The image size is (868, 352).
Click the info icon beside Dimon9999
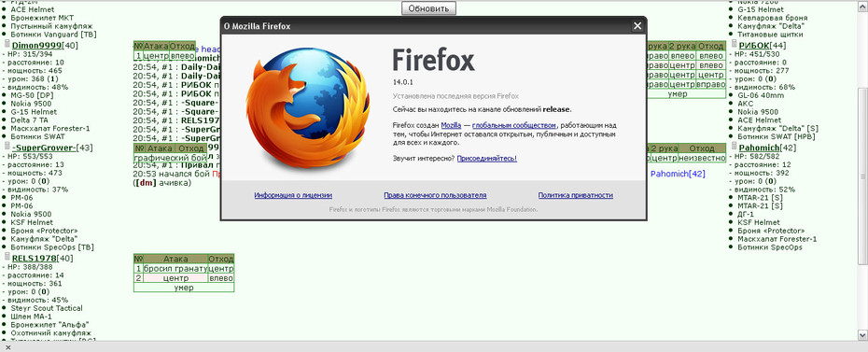coord(7,44)
